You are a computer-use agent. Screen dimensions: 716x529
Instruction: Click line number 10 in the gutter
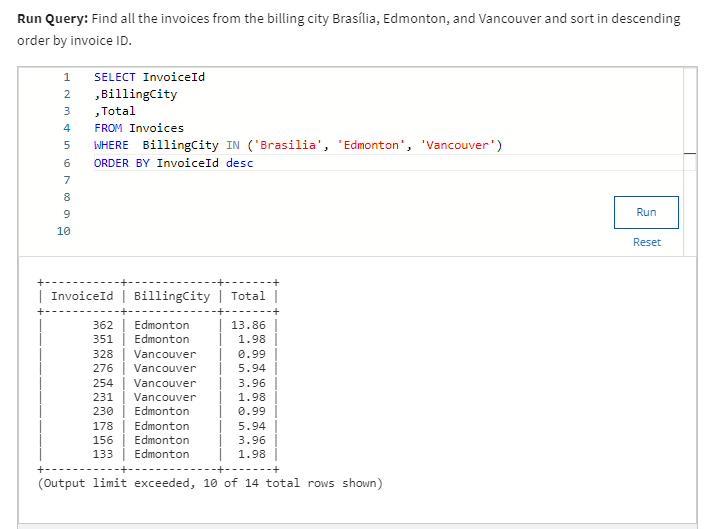click(x=64, y=231)
